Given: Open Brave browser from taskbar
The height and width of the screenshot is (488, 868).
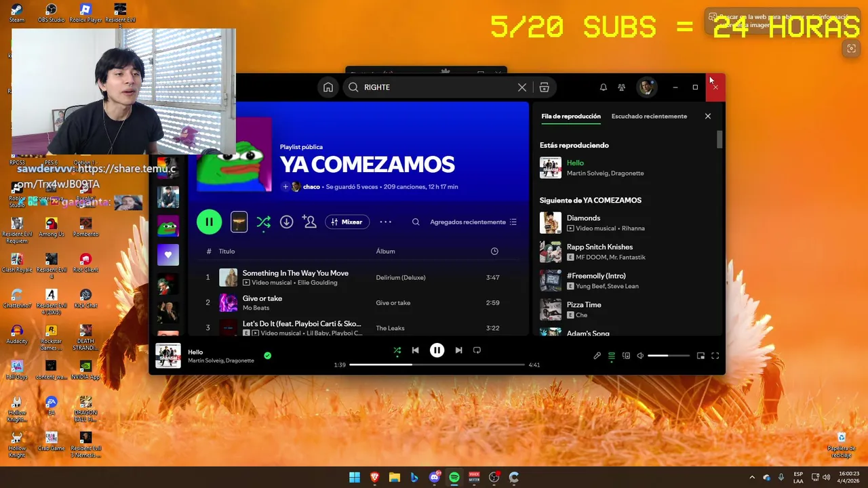Looking at the screenshot, I should tap(374, 478).
